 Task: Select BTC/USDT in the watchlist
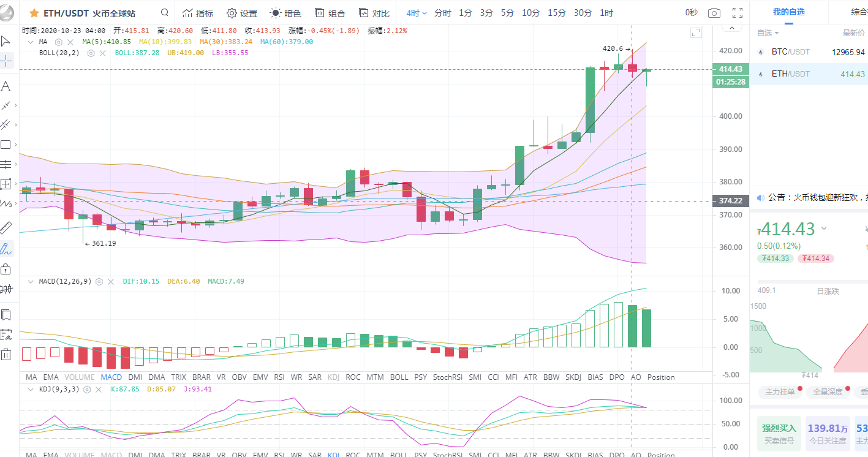pos(790,52)
